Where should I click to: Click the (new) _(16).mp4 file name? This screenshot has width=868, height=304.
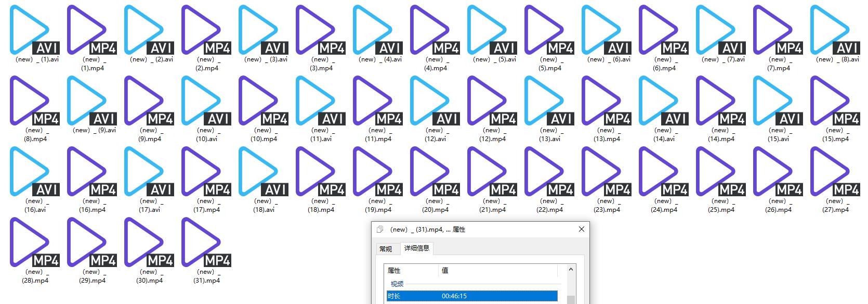(91, 206)
